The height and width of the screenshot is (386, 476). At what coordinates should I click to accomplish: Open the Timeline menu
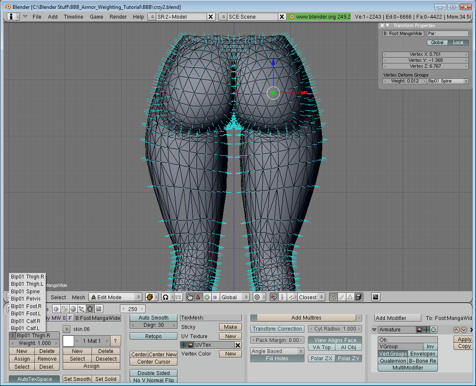pos(73,17)
